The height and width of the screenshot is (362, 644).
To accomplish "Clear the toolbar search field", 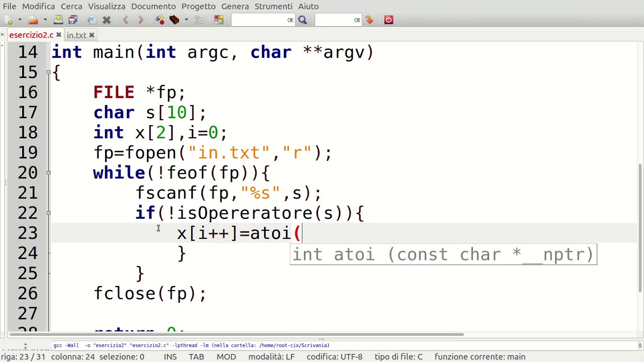I will point(290,20).
